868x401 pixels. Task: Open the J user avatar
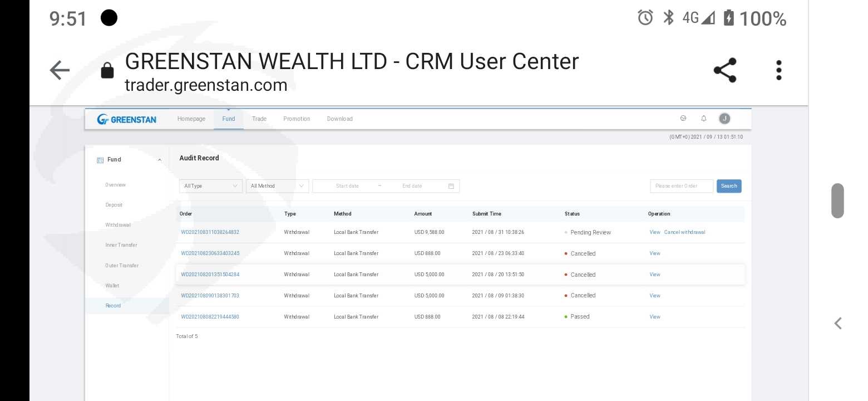(724, 118)
